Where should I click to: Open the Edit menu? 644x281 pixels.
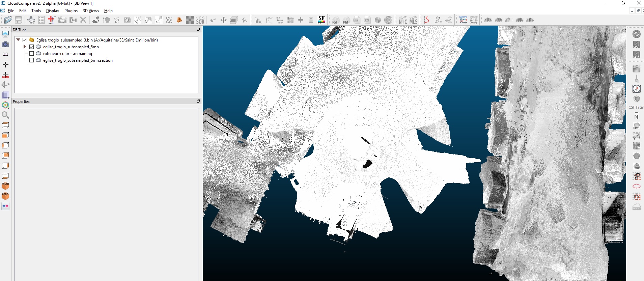(x=23, y=11)
